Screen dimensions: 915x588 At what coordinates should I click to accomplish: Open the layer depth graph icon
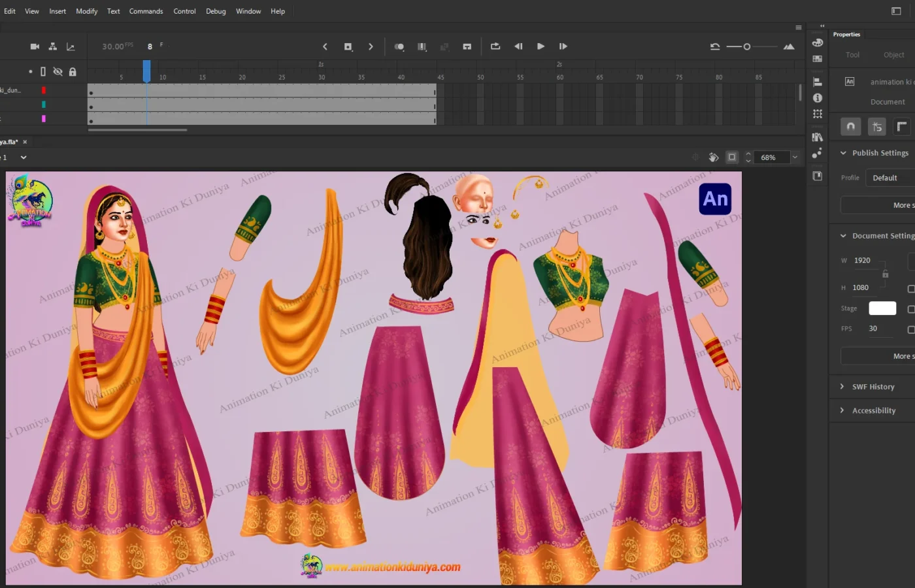point(71,46)
